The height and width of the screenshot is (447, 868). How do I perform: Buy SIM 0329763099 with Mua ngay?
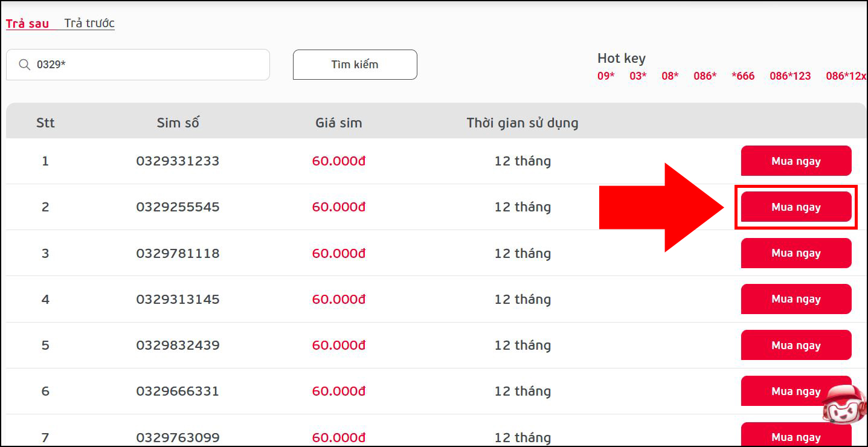[796, 435]
